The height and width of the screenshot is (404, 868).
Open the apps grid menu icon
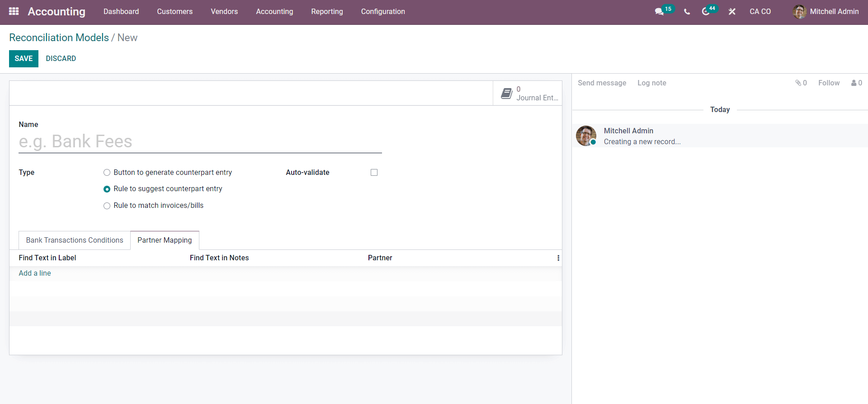(x=14, y=11)
